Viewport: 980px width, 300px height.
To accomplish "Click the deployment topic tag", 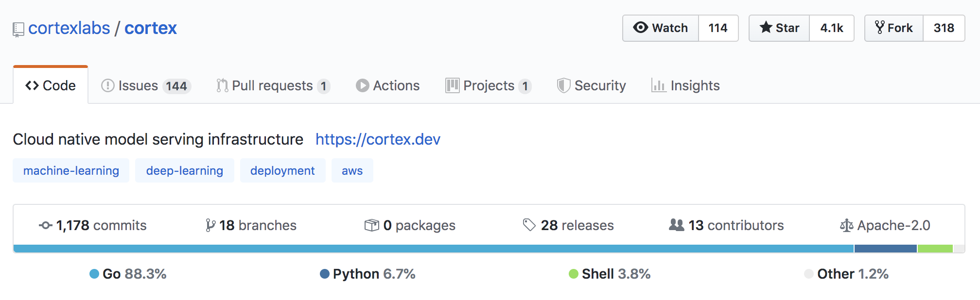I will 282,171.
